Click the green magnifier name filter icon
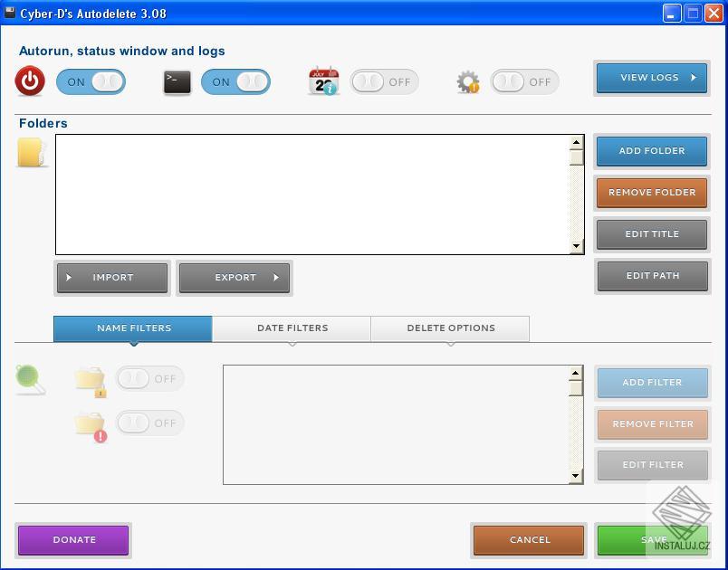Viewport: 728px width, 570px height. (x=30, y=379)
